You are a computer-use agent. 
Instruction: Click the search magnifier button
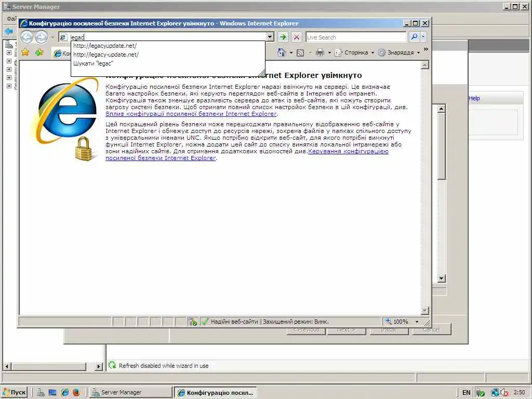[414, 37]
